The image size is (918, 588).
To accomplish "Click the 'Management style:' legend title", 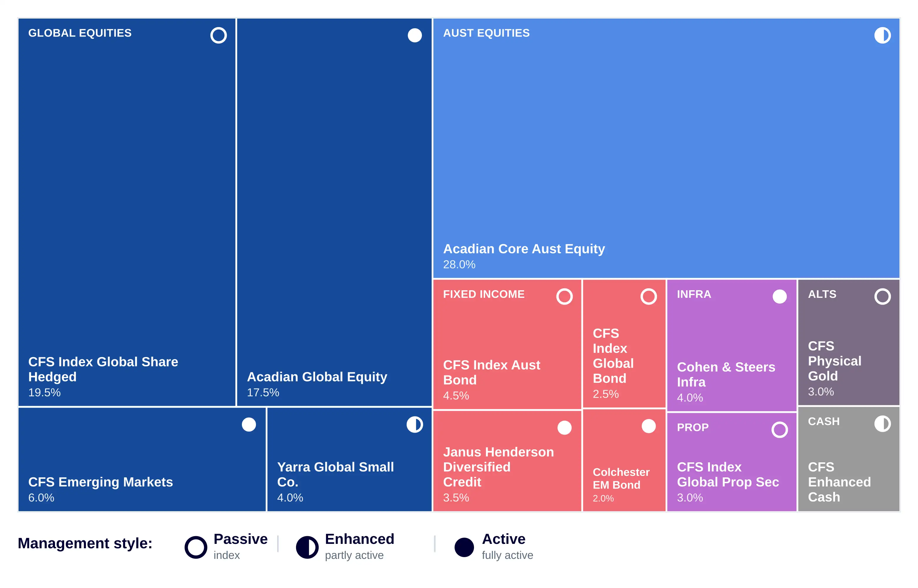I will 85,544.
